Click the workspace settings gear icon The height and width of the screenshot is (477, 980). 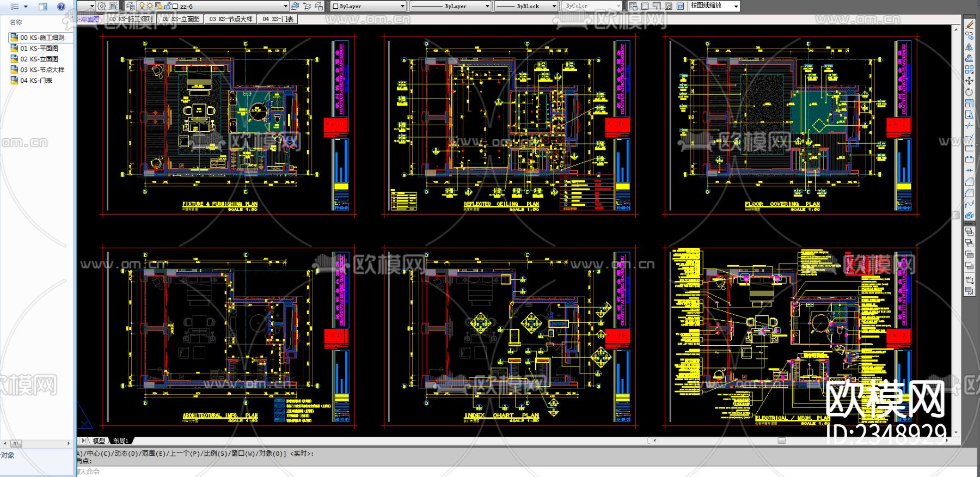click(102, 6)
